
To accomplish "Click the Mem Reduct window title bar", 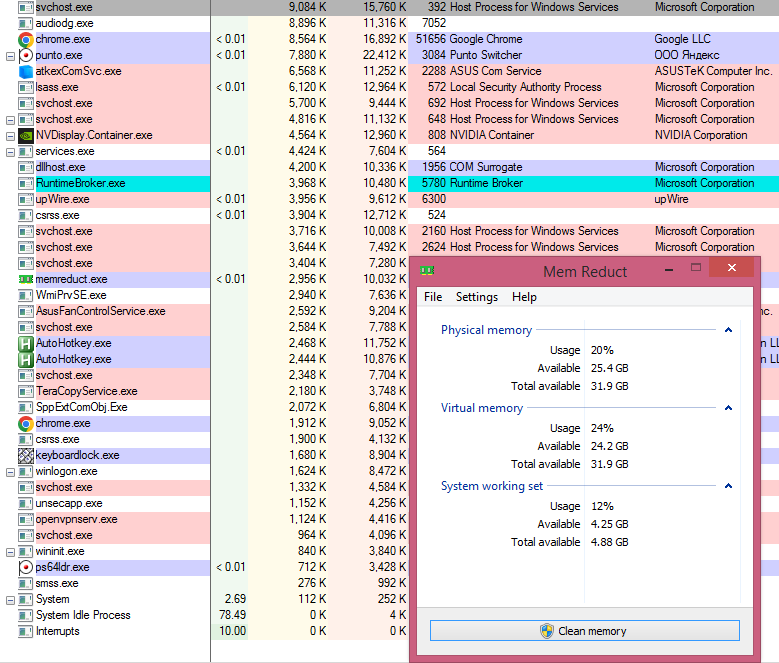I will coord(585,271).
